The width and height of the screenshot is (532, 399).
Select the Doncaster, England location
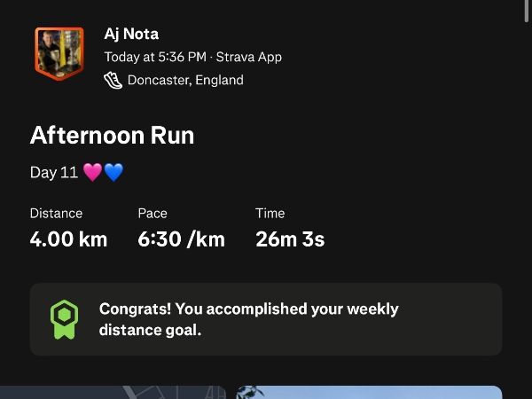185,80
